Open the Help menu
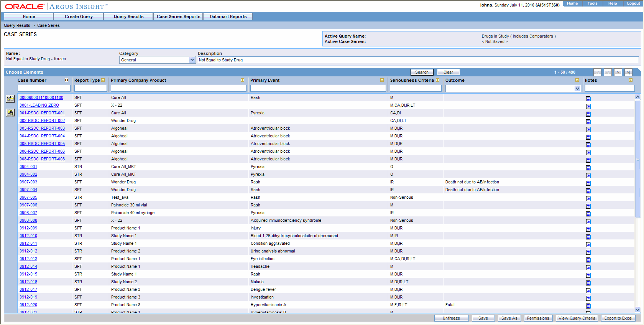This screenshot has height=325, width=644. pos(613,3)
